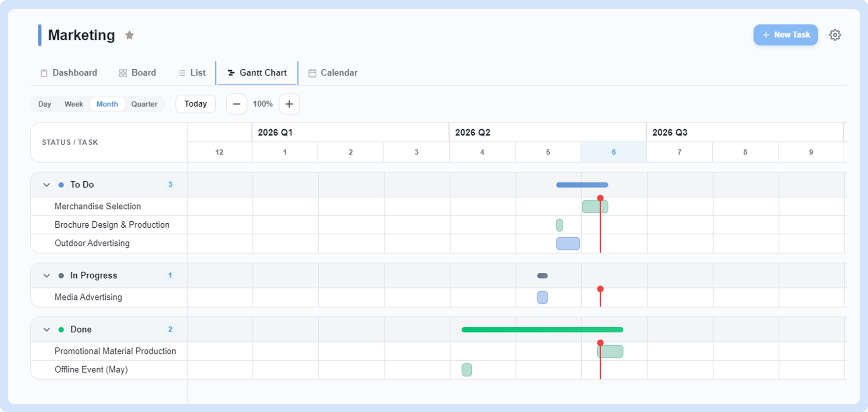Switch to the Board view

[137, 73]
